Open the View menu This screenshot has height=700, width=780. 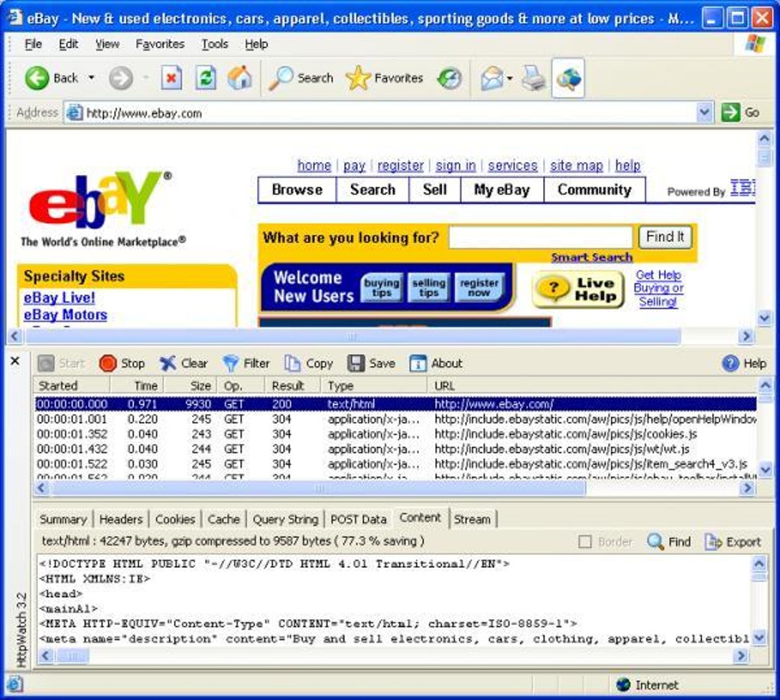(x=107, y=44)
